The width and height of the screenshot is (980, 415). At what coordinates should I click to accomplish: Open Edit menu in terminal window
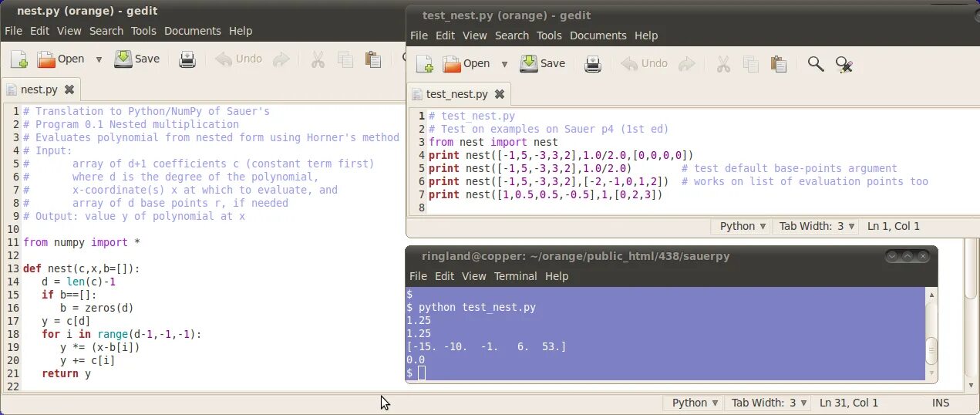coord(445,276)
